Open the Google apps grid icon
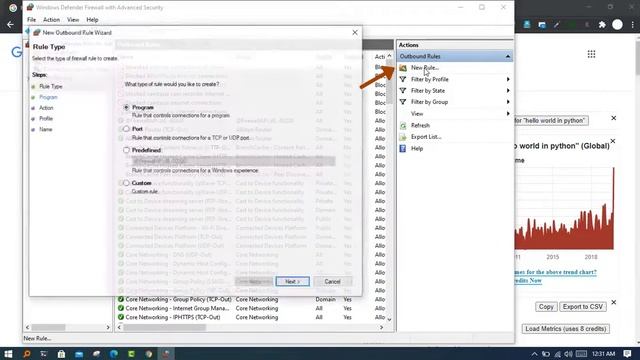640x360 pixels. (591, 54)
